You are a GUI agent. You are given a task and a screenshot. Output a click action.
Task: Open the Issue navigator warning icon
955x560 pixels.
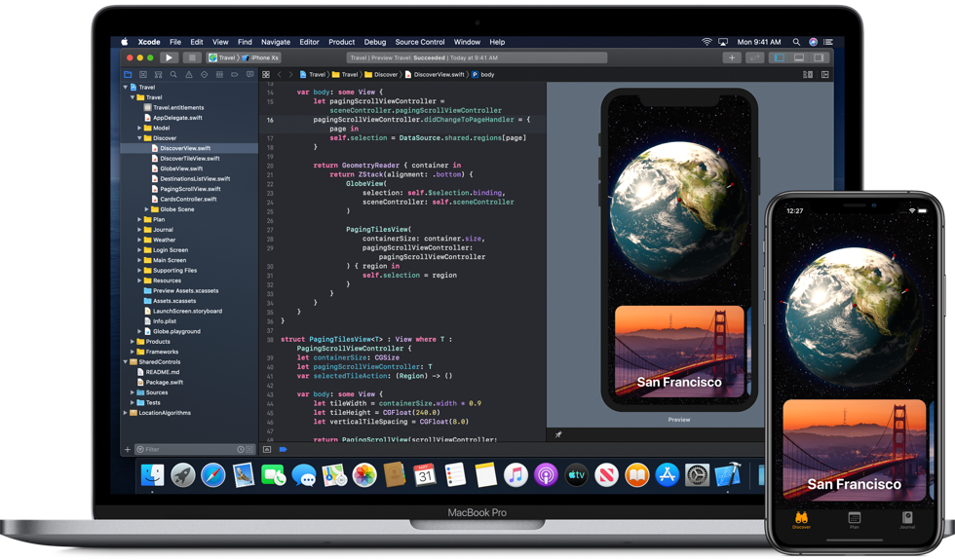pos(189,74)
